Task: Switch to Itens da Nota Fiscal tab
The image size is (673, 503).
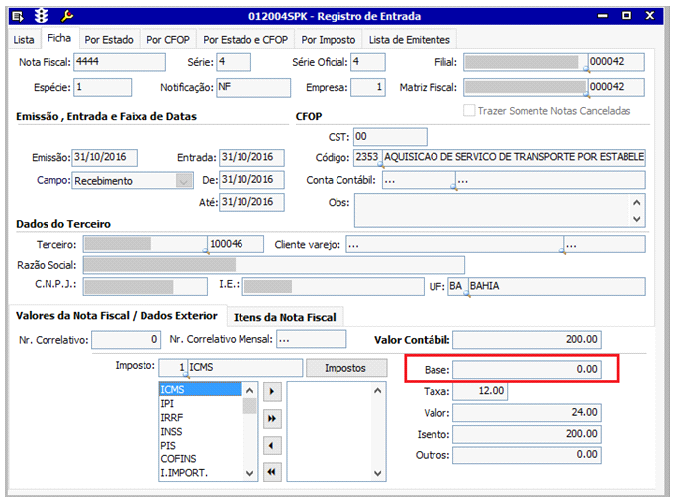Action: tap(286, 317)
